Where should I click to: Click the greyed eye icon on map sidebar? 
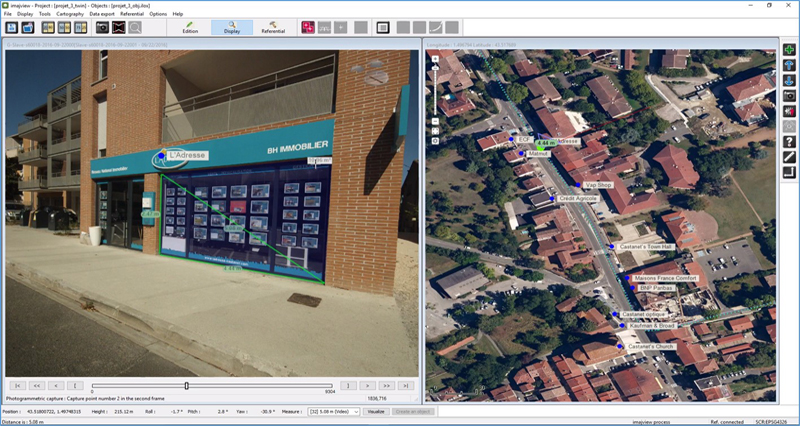tap(789, 127)
